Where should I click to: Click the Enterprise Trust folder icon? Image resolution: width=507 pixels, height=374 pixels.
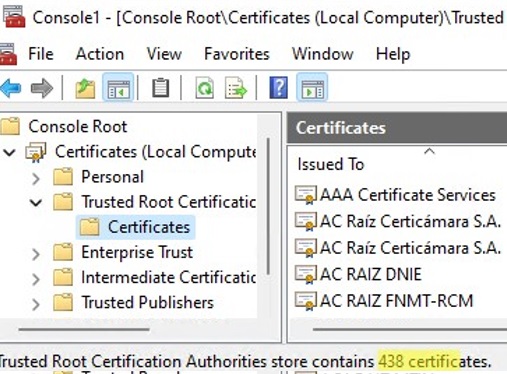tap(63, 252)
